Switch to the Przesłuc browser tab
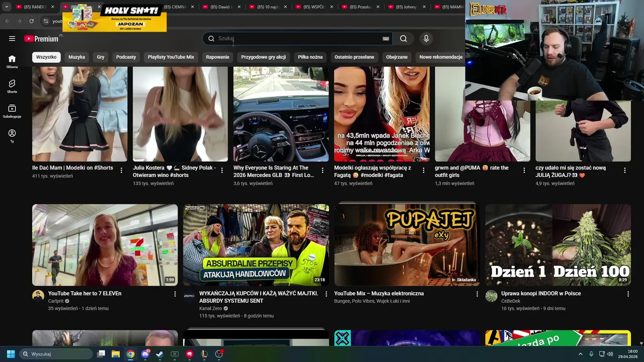The height and width of the screenshot is (362, 644). click(360, 7)
